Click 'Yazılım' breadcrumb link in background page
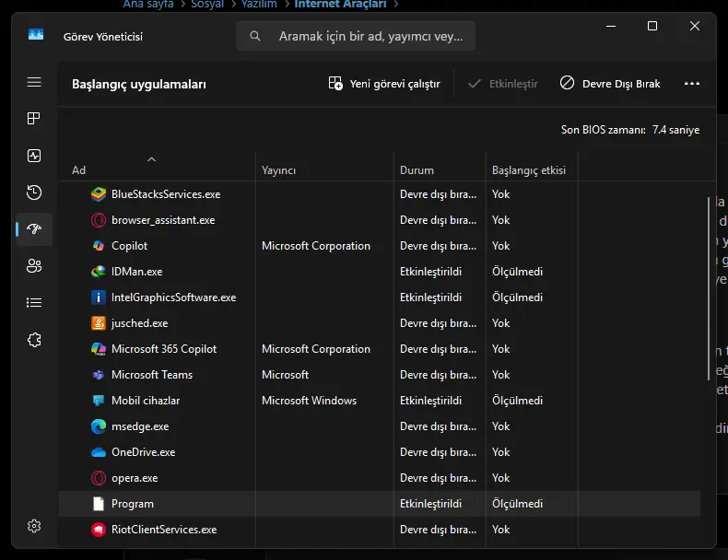Image resolution: width=728 pixels, height=560 pixels. click(x=259, y=5)
